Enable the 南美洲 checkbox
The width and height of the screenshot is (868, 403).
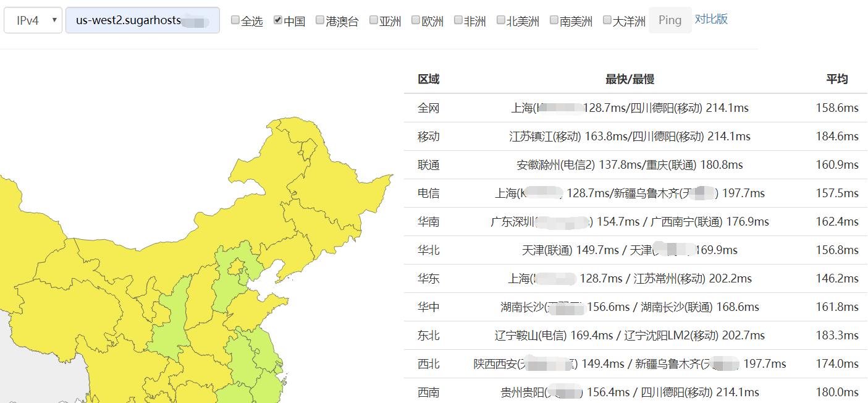click(553, 19)
